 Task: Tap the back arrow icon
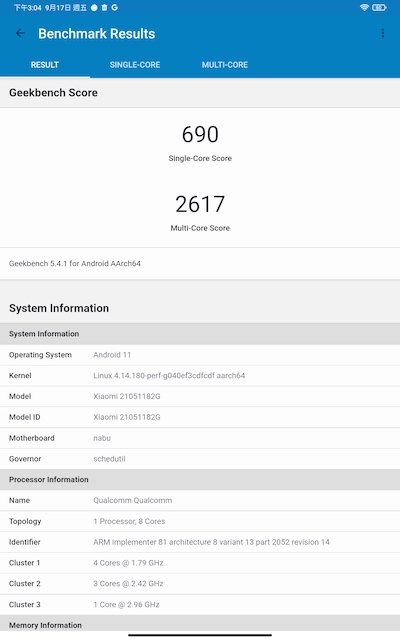20,33
